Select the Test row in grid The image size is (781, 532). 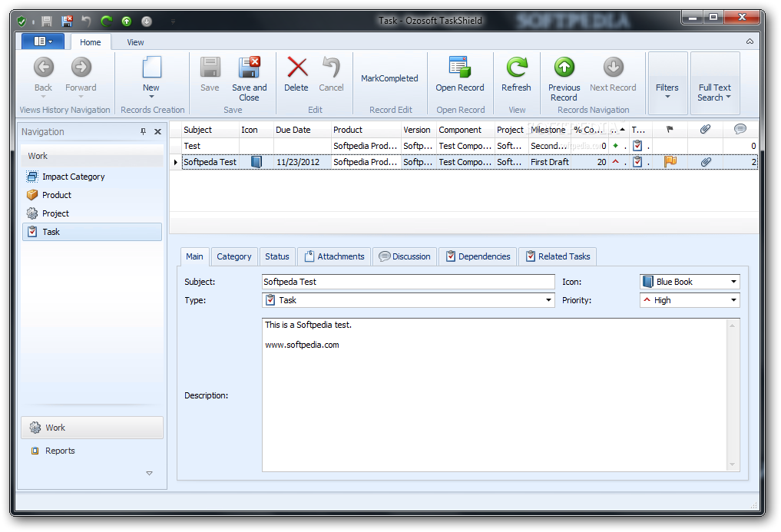point(464,146)
